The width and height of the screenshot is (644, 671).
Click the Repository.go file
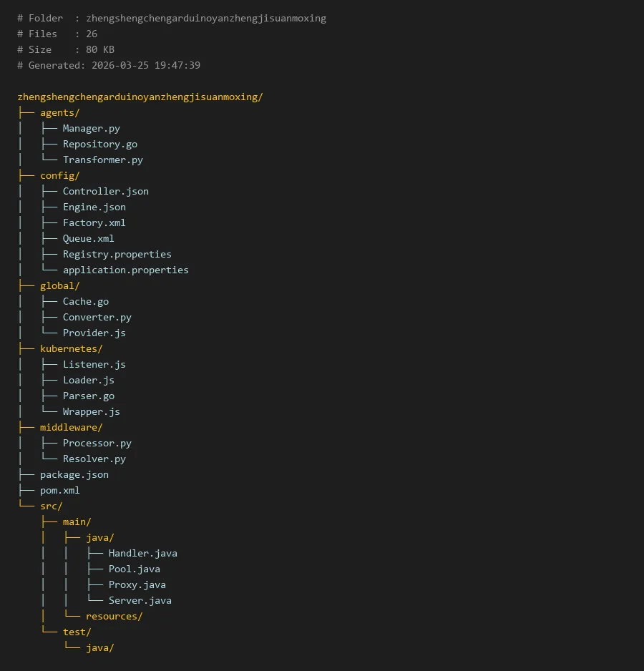[x=99, y=144]
